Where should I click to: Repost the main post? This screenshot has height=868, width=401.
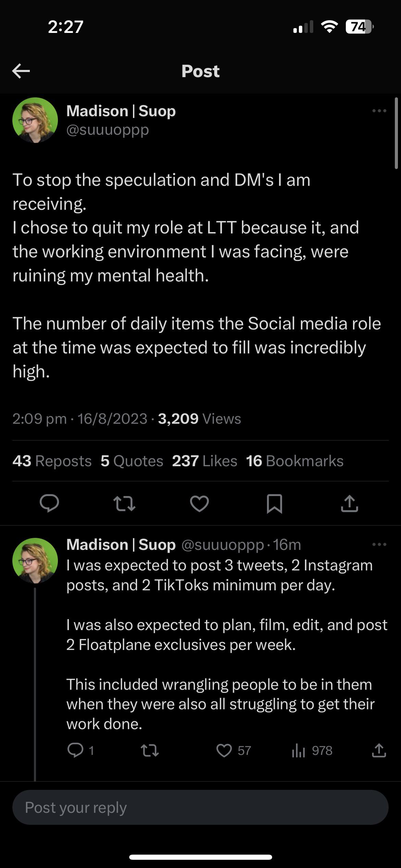[x=124, y=504]
